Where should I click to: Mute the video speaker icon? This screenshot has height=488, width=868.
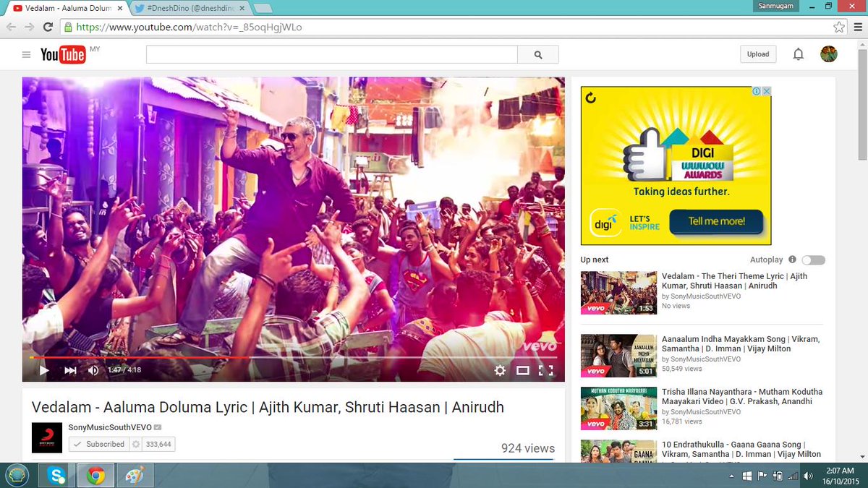click(93, 370)
